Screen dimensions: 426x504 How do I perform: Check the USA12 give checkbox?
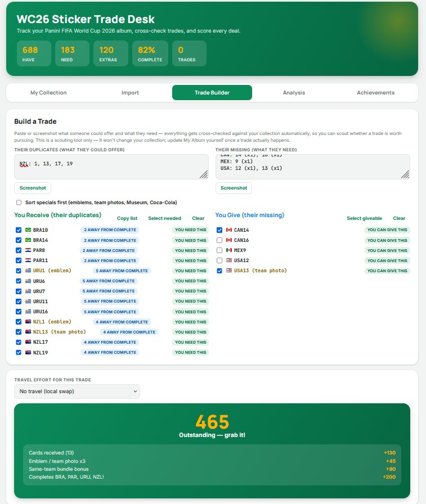[x=219, y=260]
